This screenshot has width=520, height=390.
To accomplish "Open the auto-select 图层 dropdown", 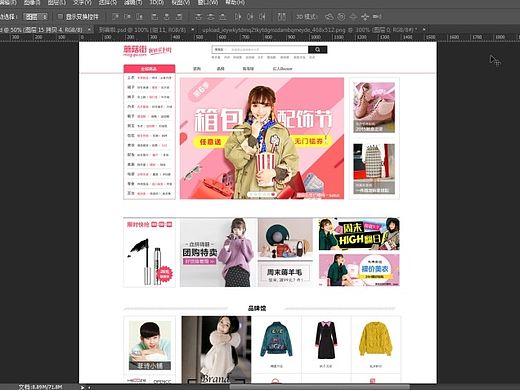I will [x=36, y=16].
